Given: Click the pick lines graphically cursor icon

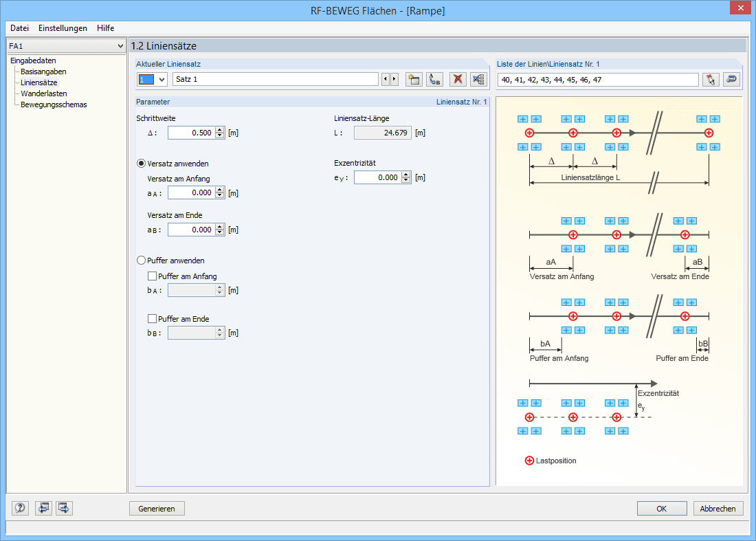Looking at the screenshot, I should [x=711, y=80].
